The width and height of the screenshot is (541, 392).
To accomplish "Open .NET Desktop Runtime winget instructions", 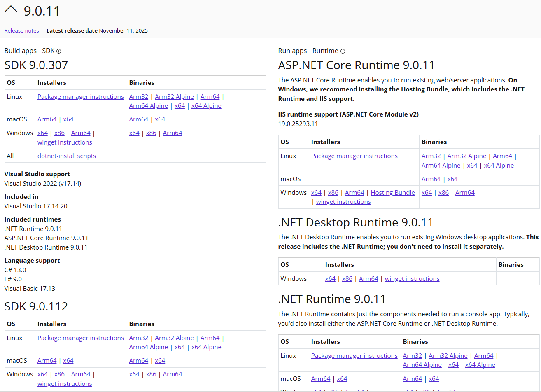I will [412, 279].
